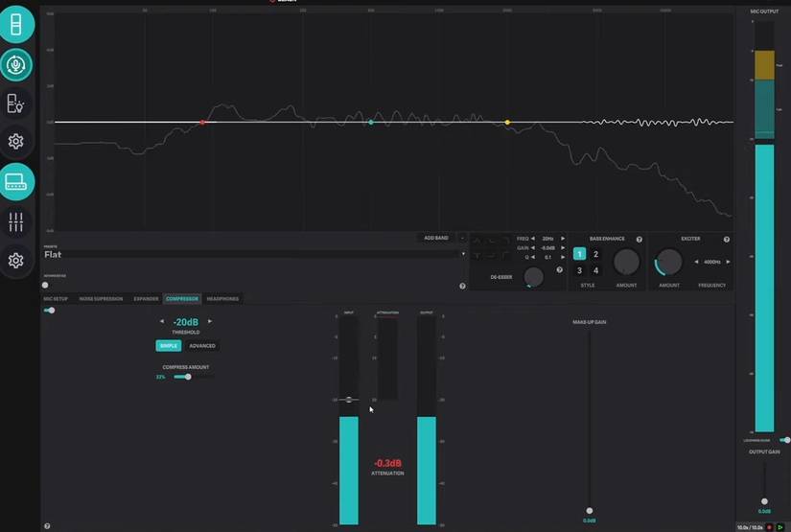Select bass enhance style 4
Viewport: 791px width, 532px height.
(595, 270)
